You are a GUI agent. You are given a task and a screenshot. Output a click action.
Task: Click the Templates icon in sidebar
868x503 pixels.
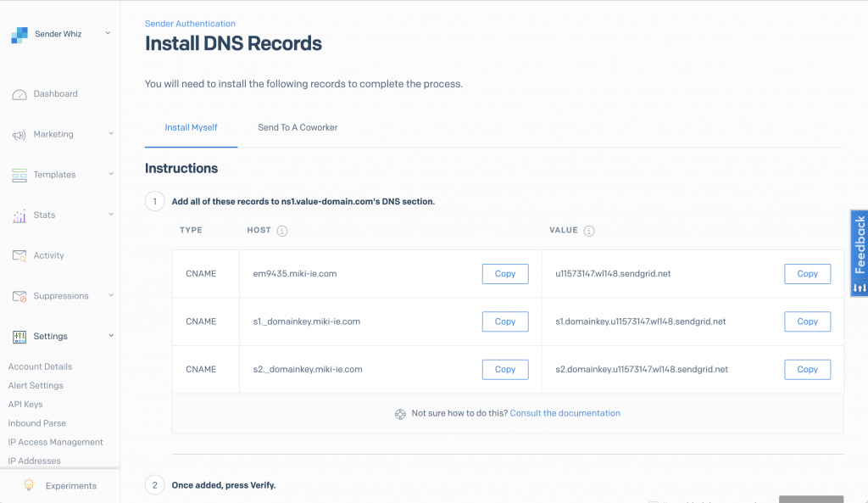tap(19, 175)
